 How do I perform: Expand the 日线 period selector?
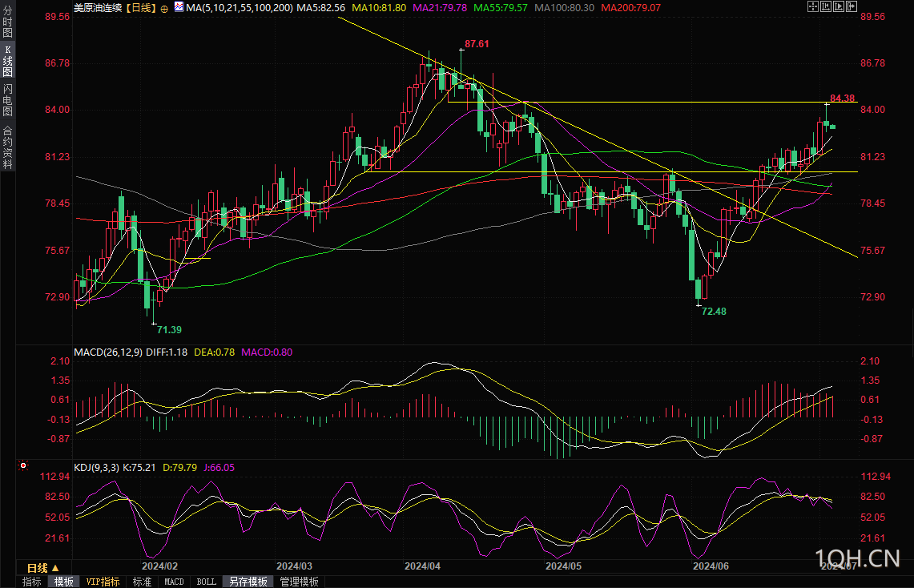click(43, 568)
